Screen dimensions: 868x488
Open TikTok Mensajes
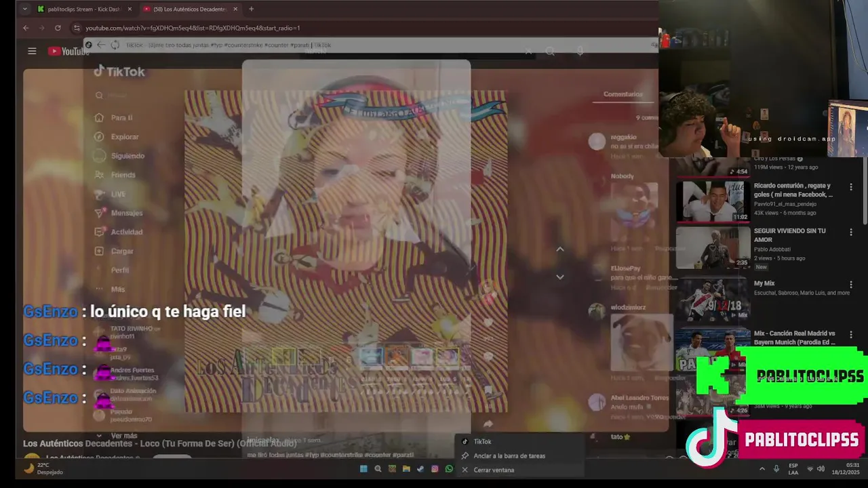coord(118,213)
